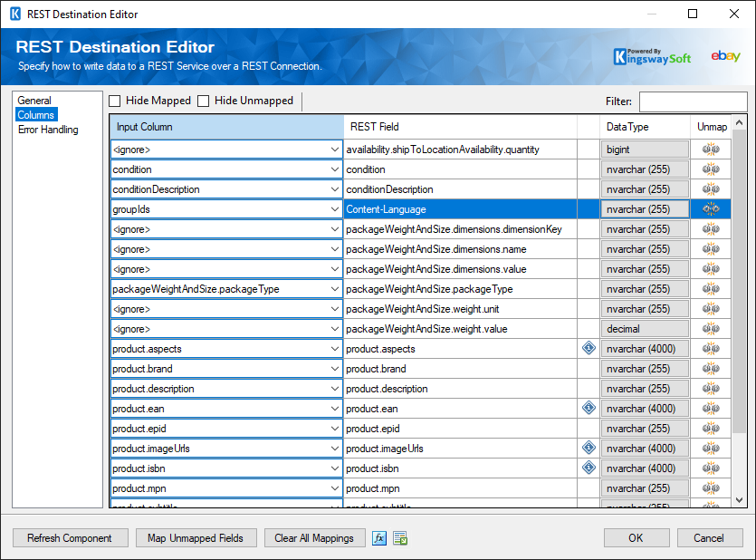Screen dimensions: 756x560
Task: Unmap packageWeightAndSize.dimensions.value row
Action: point(711,269)
